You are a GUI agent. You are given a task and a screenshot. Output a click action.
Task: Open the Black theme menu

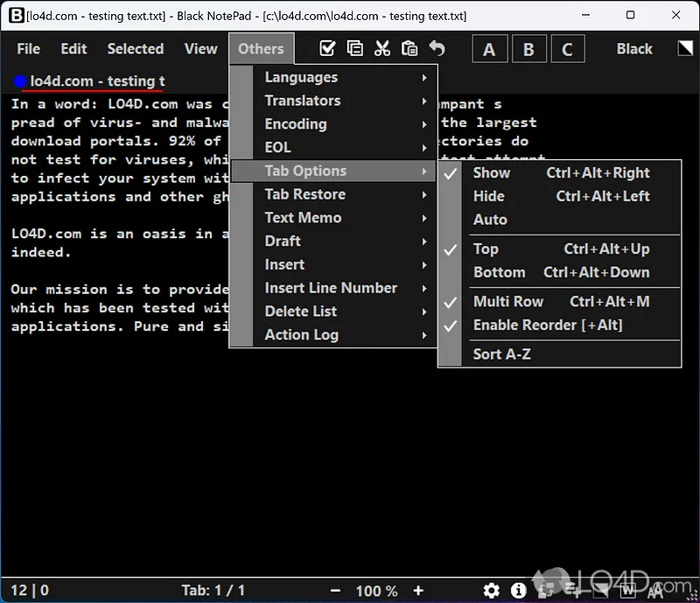634,49
